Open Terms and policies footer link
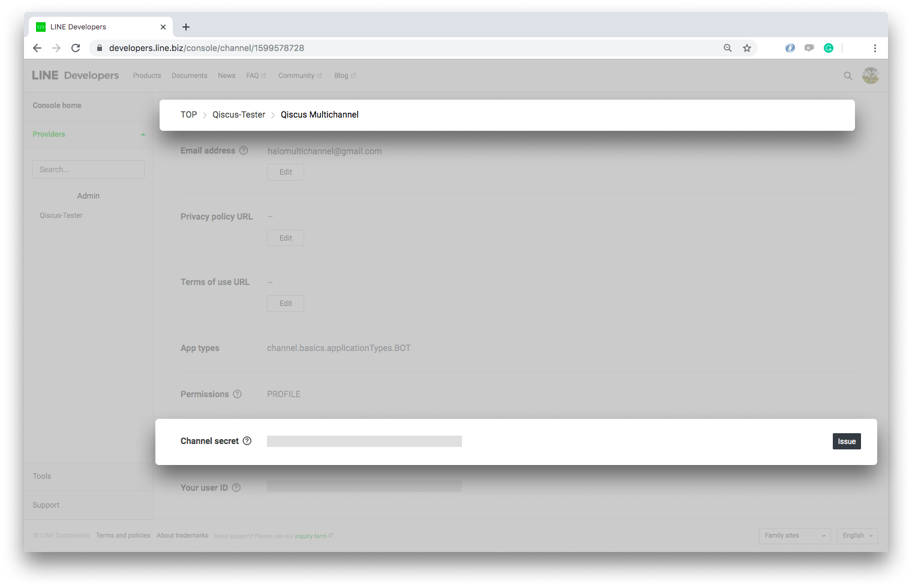Viewport: 912px width, 588px height. (123, 536)
